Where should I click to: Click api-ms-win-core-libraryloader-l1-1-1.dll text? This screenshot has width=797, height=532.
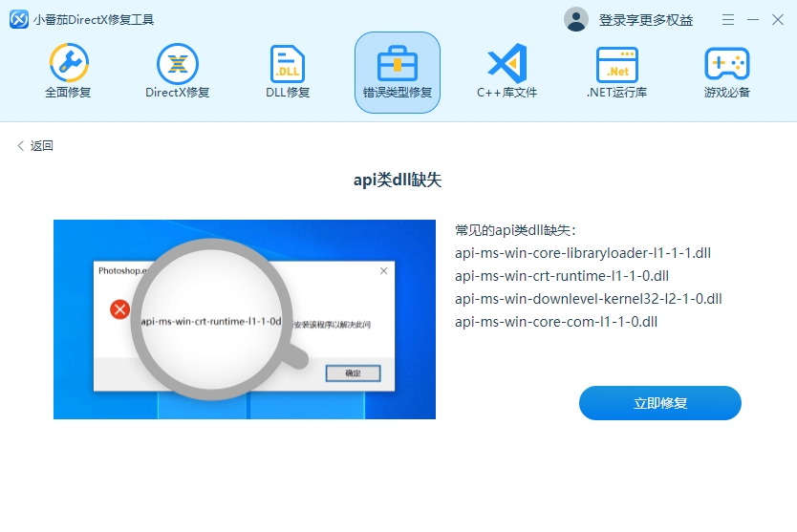(583, 253)
